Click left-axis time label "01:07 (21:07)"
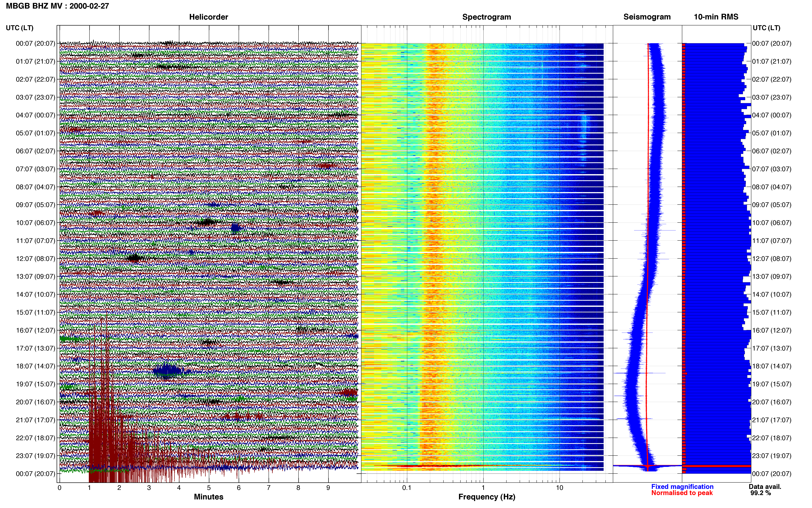The width and height of the screenshot is (812, 508). pyautogui.click(x=36, y=61)
